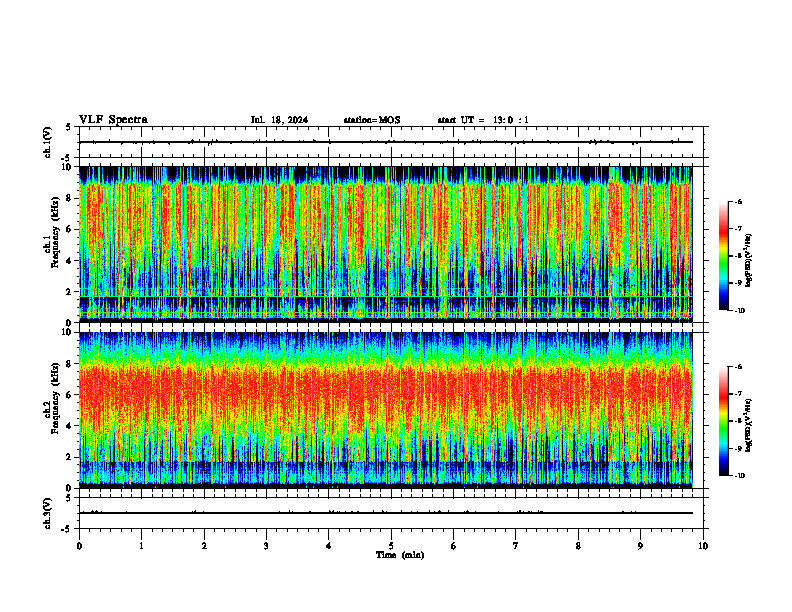Viewport: 792px width, 612px height.
Task: Click the ch.2 frequency tick label "8"
Action: 69,364
